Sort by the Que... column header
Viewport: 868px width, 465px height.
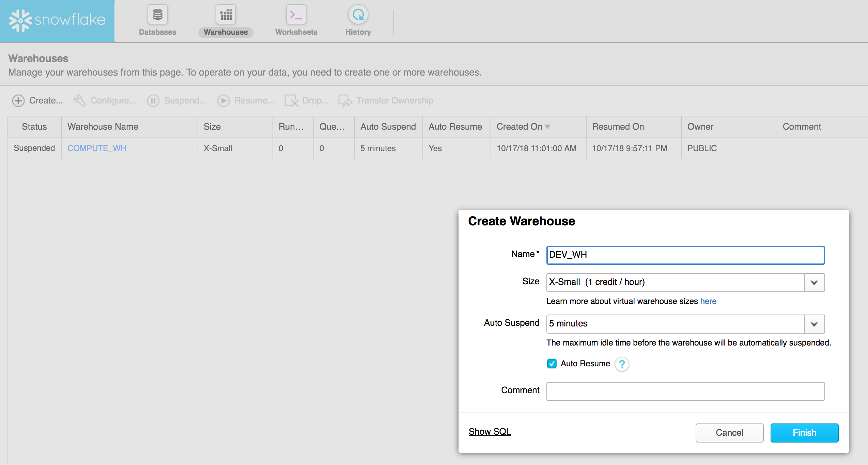[x=334, y=127]
